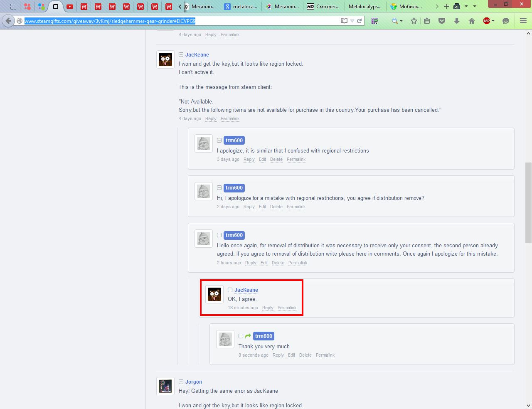Open the downloads arrow icon
This screenshot has width=532, height=409.
coord(457,21)
